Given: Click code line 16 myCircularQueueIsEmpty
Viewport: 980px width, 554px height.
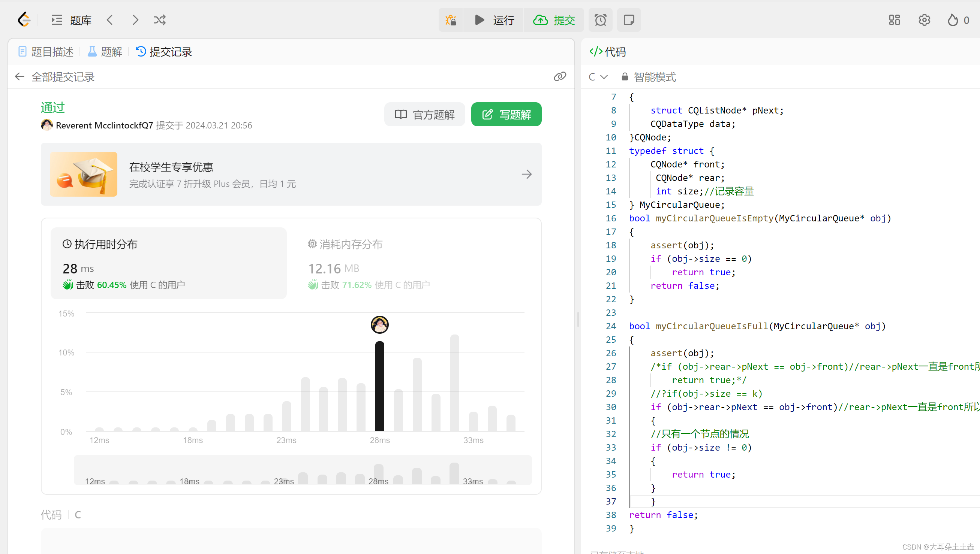Looking at the screenshot, I should (x=760, y=218).
